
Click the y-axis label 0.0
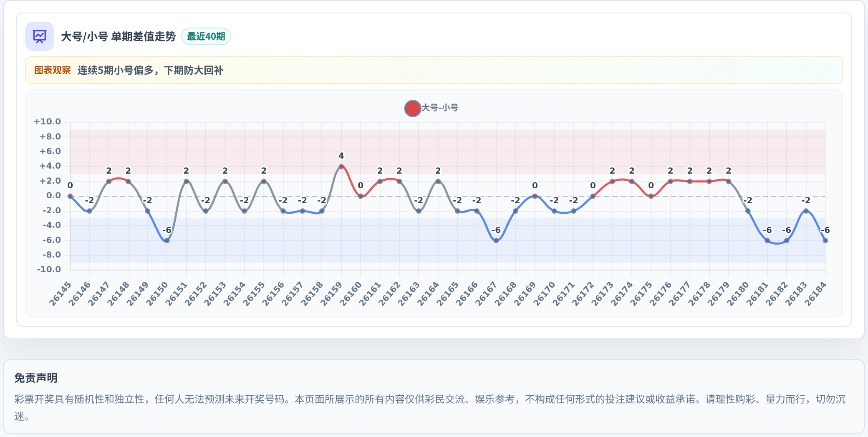(53, 196)
